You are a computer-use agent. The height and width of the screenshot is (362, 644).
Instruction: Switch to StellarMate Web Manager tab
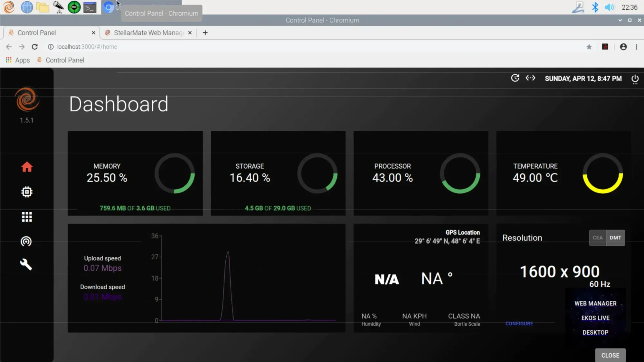(x=148, y=33)
